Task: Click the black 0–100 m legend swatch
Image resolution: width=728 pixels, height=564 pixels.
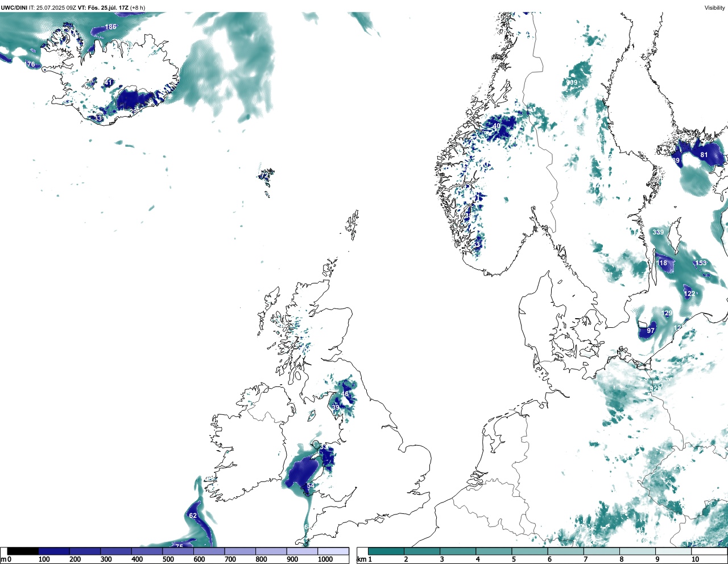Action: [23, 551]
